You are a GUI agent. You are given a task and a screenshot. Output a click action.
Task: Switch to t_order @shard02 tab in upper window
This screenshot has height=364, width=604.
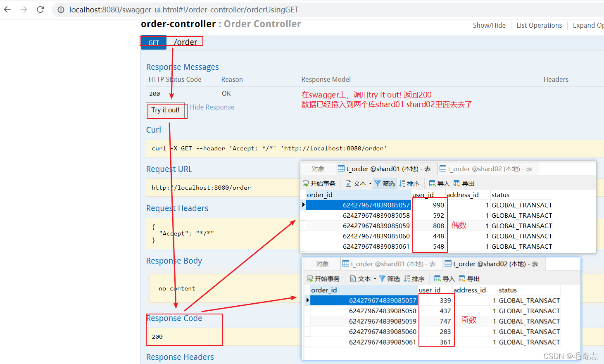click(x=488, y=169)
